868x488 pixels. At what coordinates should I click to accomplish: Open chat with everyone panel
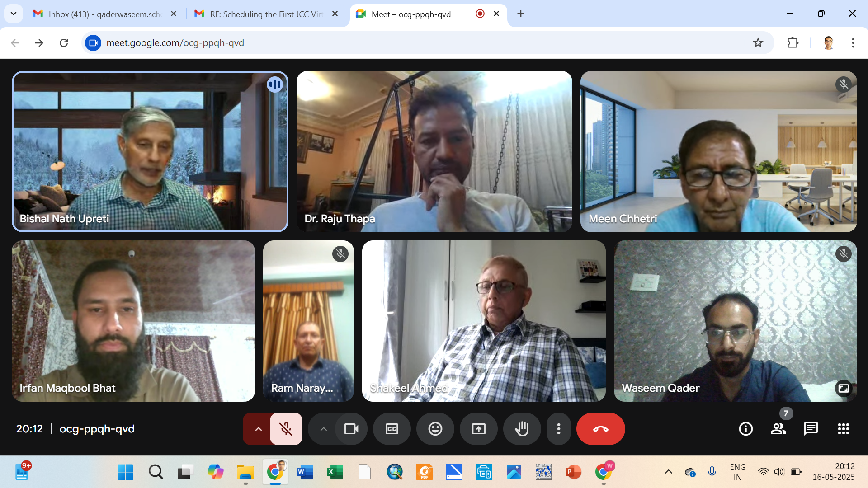pos(811,429)
